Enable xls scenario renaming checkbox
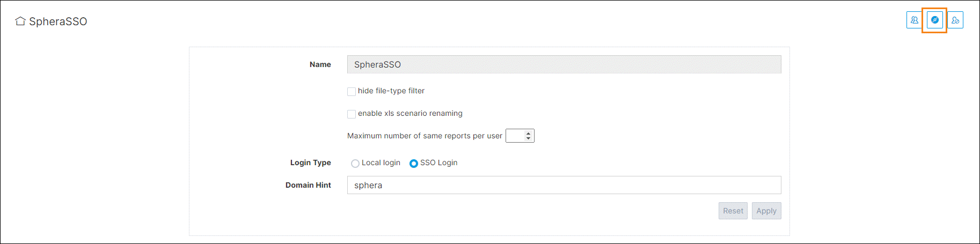Screen dimensions: 980x244 [352, 114]
